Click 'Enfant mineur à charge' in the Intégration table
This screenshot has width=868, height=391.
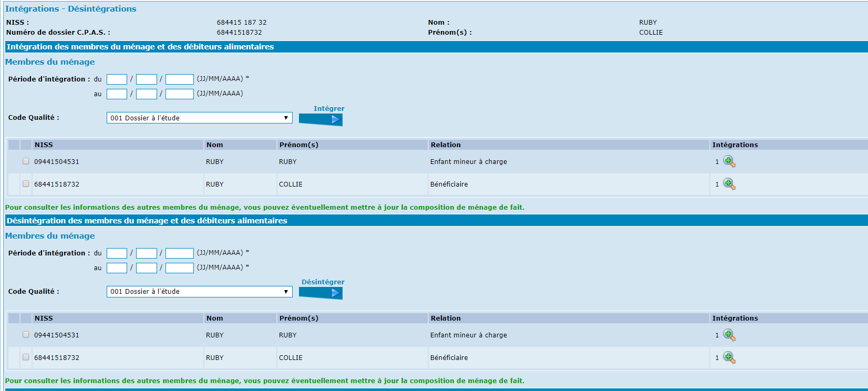[x=469, y=161]
